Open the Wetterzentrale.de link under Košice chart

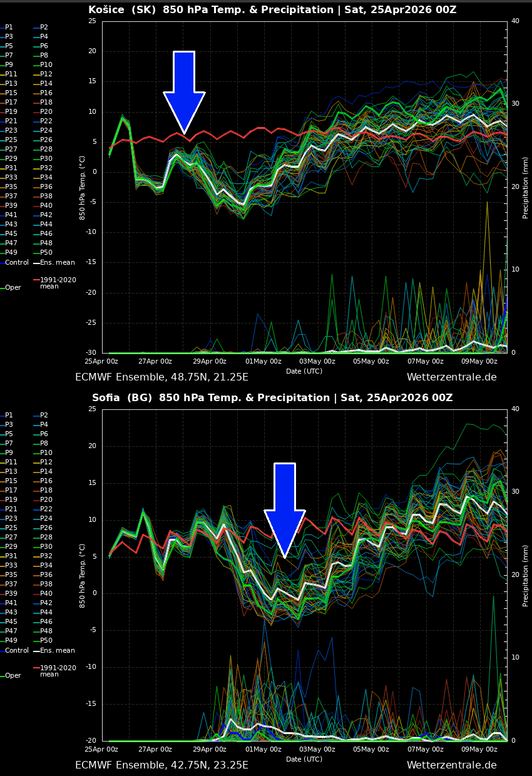tap(452, 377)
